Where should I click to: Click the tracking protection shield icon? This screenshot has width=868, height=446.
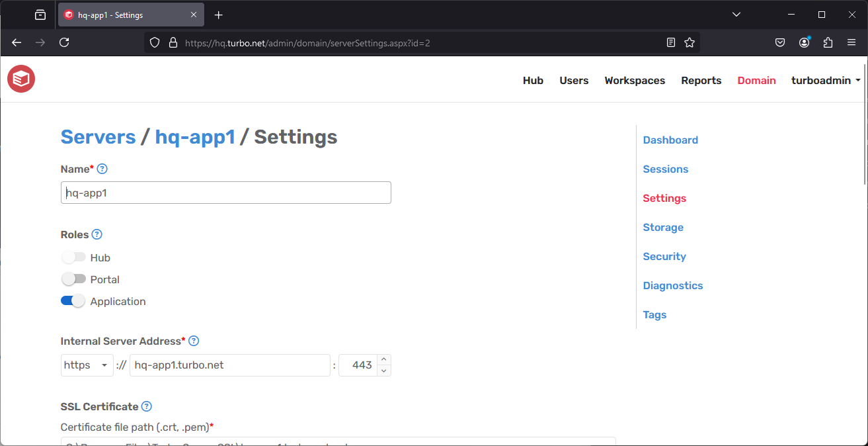pos(154,42)
